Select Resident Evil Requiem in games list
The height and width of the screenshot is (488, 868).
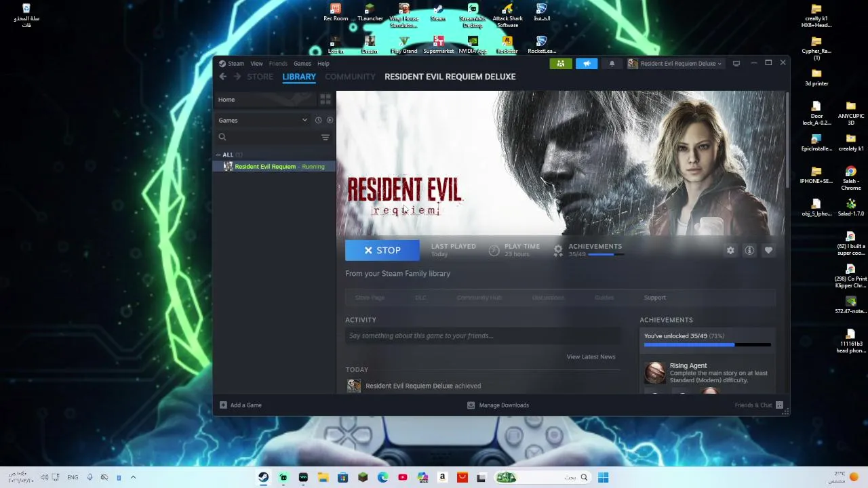tap(275, 167)
